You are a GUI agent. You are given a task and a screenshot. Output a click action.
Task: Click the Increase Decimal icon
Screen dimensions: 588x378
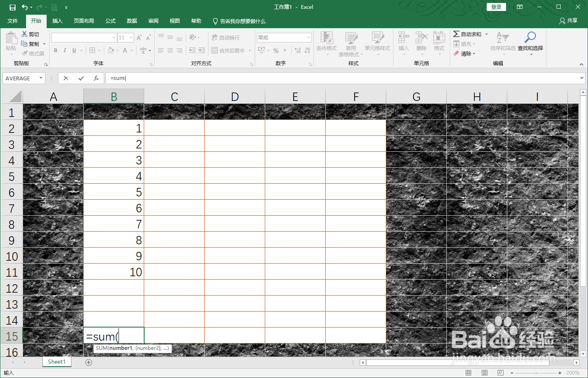298,50
